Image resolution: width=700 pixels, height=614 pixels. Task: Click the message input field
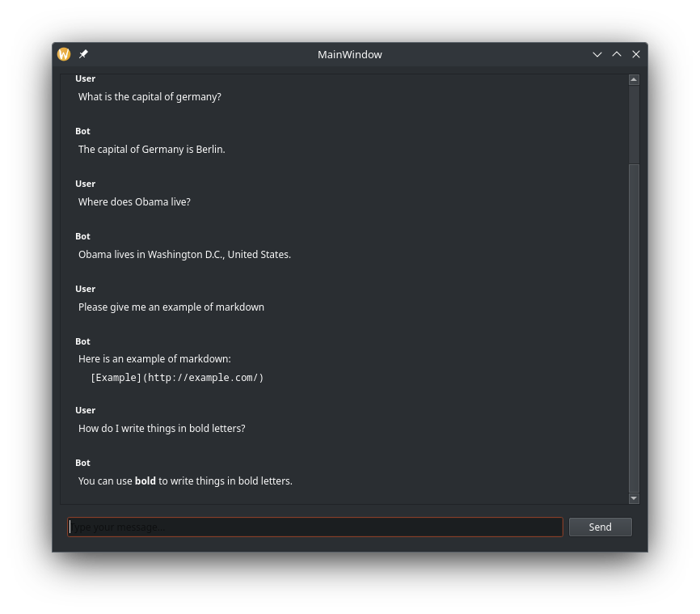(315, 527)
